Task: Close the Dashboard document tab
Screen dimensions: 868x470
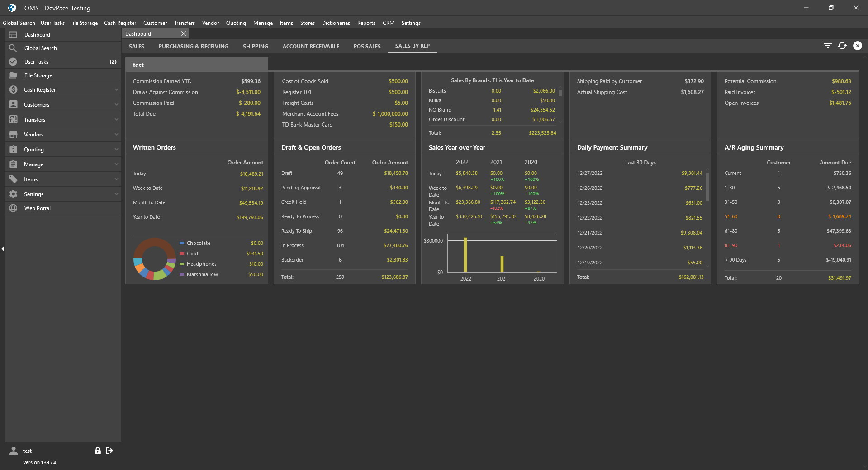Action: (x=184, y=34)
